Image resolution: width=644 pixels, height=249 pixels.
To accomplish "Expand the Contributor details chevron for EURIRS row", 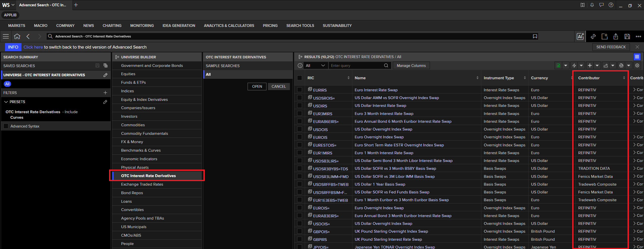I will 634,90.
